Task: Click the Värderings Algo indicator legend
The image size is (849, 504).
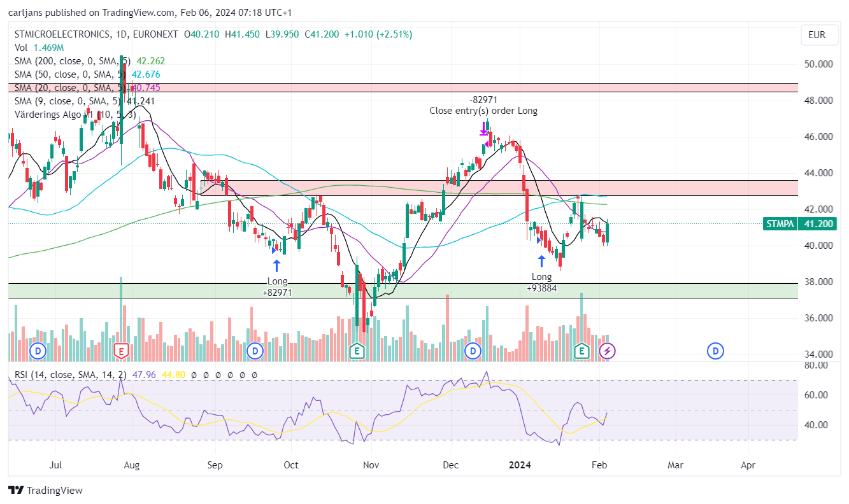Action: pos(75,114)
